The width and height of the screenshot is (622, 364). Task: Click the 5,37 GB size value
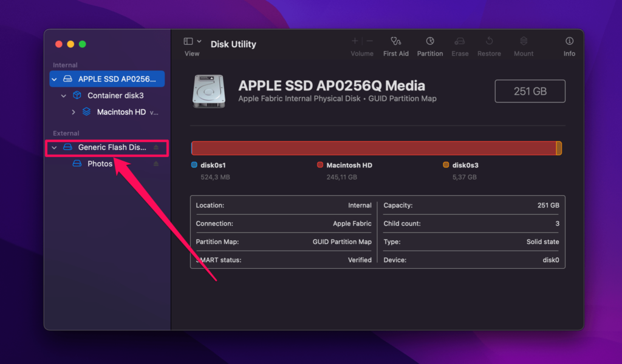pyautogui.click(x=465, y=177)
